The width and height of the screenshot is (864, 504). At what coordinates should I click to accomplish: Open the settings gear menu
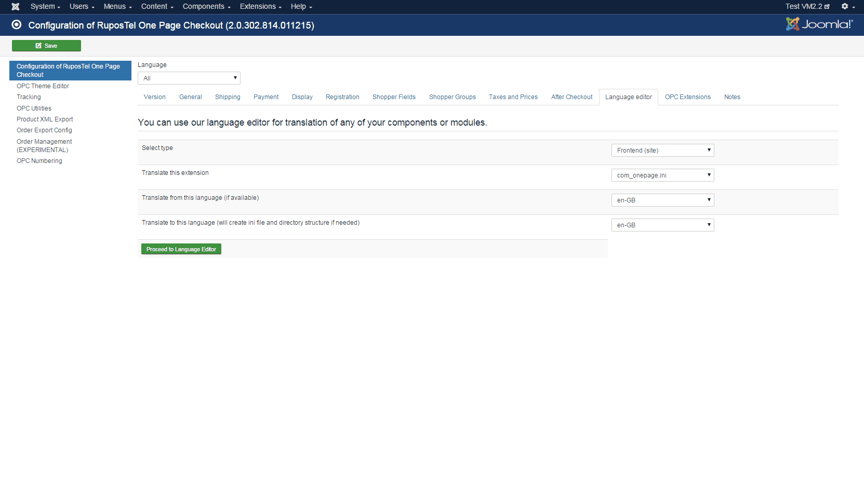pyautogui.click(x=848, y=6)
